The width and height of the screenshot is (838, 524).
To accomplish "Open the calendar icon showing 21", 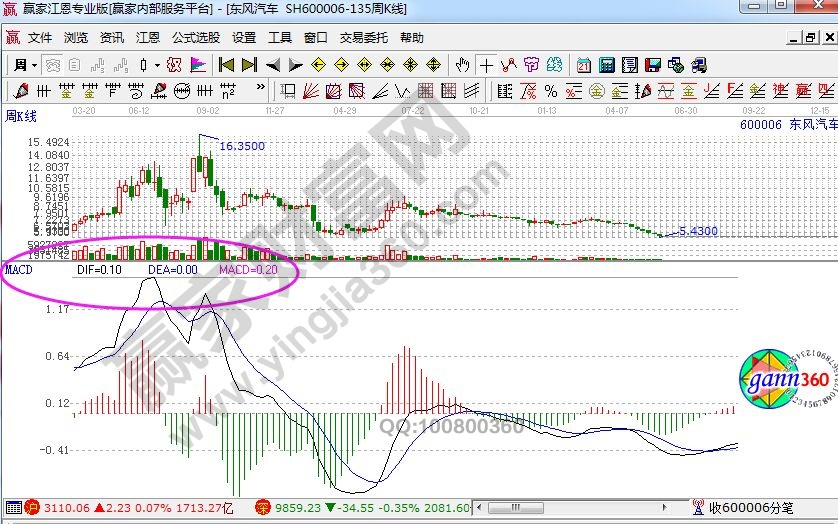I will (x=583, y=65).
